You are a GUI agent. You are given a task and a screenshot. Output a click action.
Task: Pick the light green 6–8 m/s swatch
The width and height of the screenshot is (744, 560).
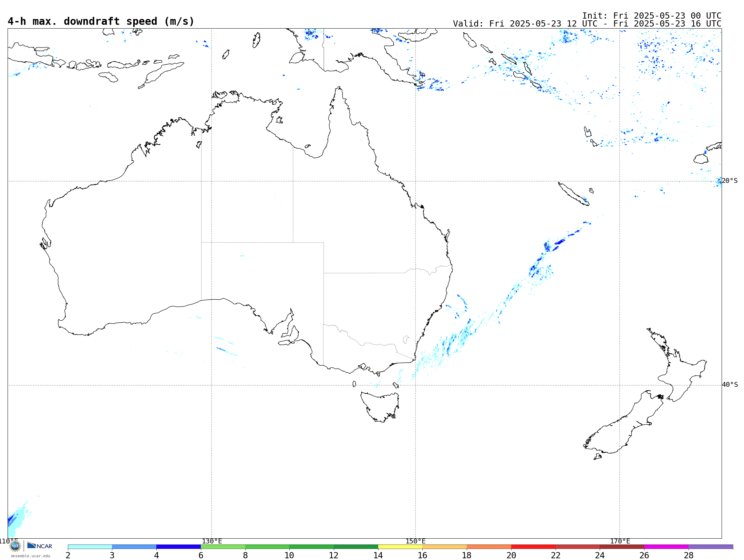223,547
